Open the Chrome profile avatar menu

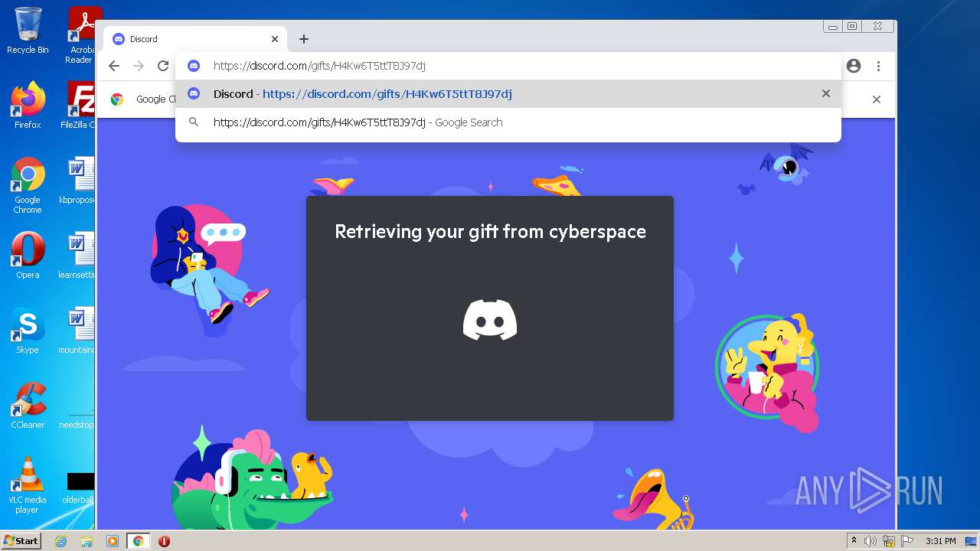pyautogui.click(x=854, y=66)
